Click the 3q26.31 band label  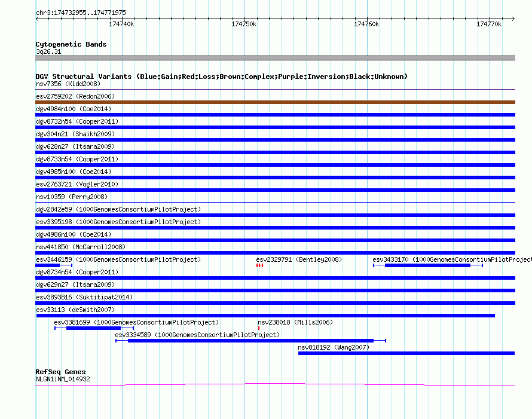click(x=48, y=51)
